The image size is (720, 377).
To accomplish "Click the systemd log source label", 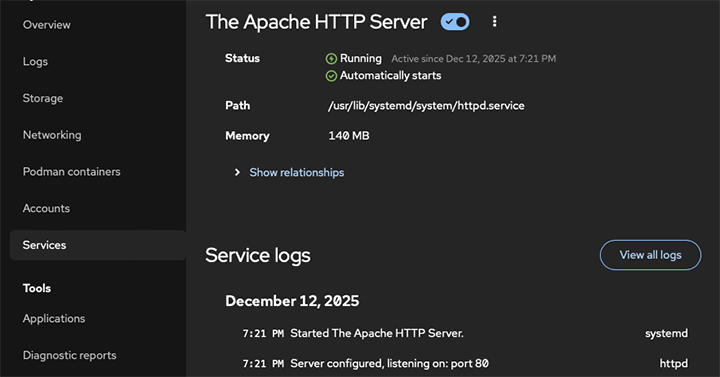I will click(666, 333).
